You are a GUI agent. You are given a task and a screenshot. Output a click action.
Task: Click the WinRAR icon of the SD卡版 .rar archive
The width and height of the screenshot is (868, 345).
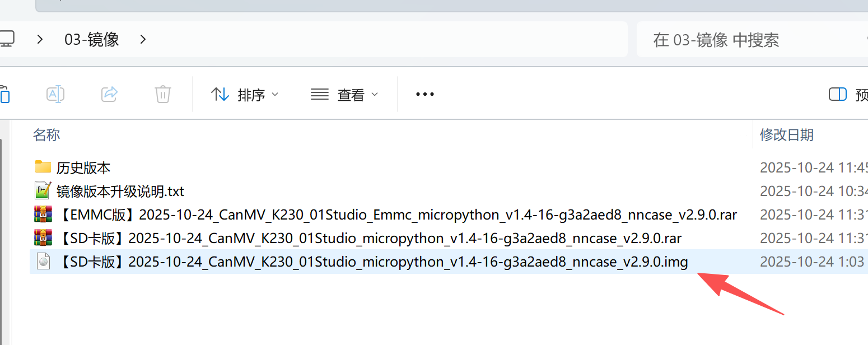43,238
